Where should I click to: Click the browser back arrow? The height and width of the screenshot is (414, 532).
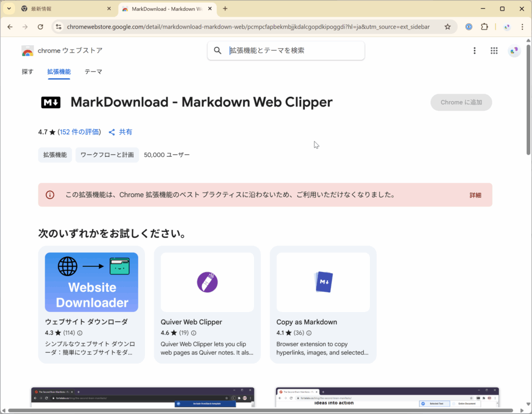pos(10,27)
